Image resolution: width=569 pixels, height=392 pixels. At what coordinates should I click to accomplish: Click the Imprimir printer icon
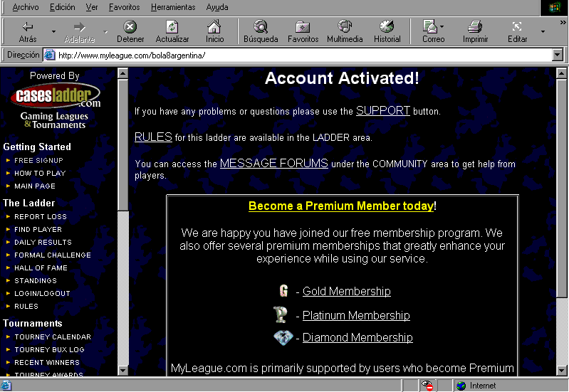tap(475, 27)
